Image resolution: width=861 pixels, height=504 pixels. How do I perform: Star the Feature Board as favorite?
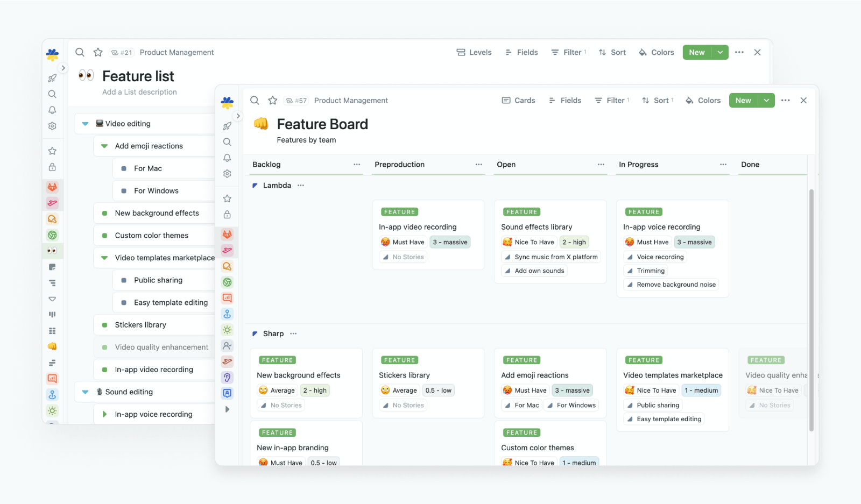coord(273,101)
